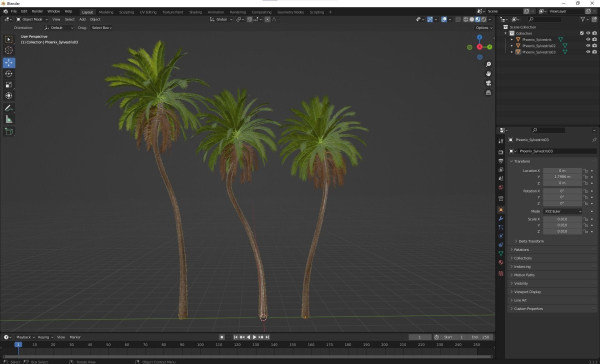Viewport: 600px width, 364px height.
Task: Open the World properties tab
Action: coord(501,187)
